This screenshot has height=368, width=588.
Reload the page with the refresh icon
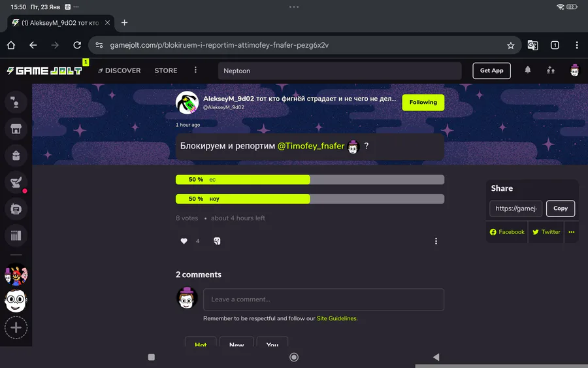pos(77,45)
